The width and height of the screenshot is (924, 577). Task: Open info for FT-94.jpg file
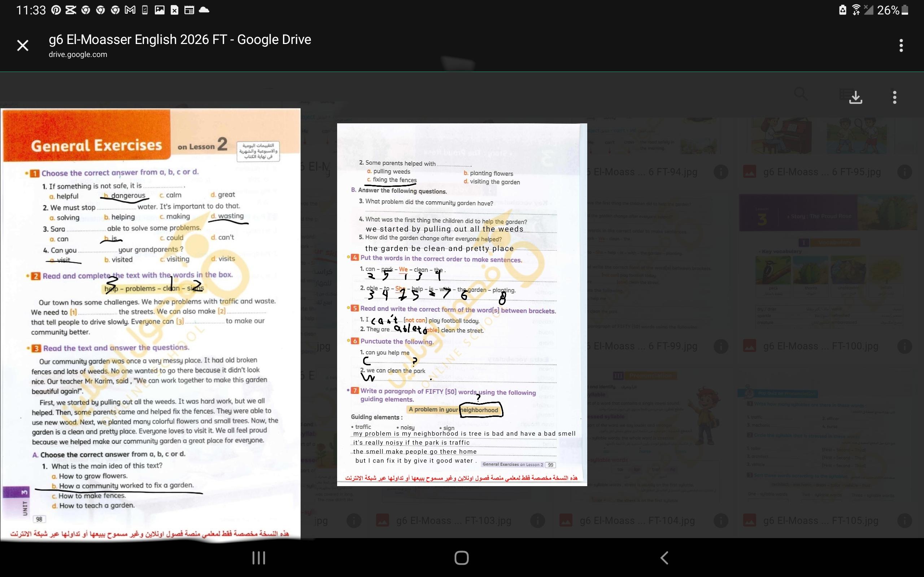click(x=721, y=172)
